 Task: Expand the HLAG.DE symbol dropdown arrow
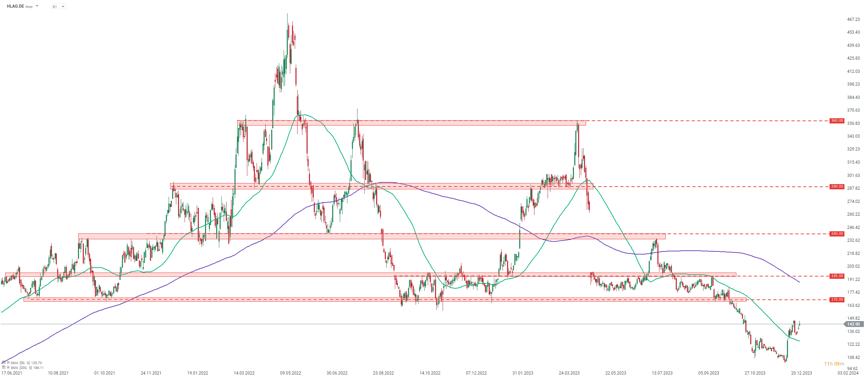point(37,6)
